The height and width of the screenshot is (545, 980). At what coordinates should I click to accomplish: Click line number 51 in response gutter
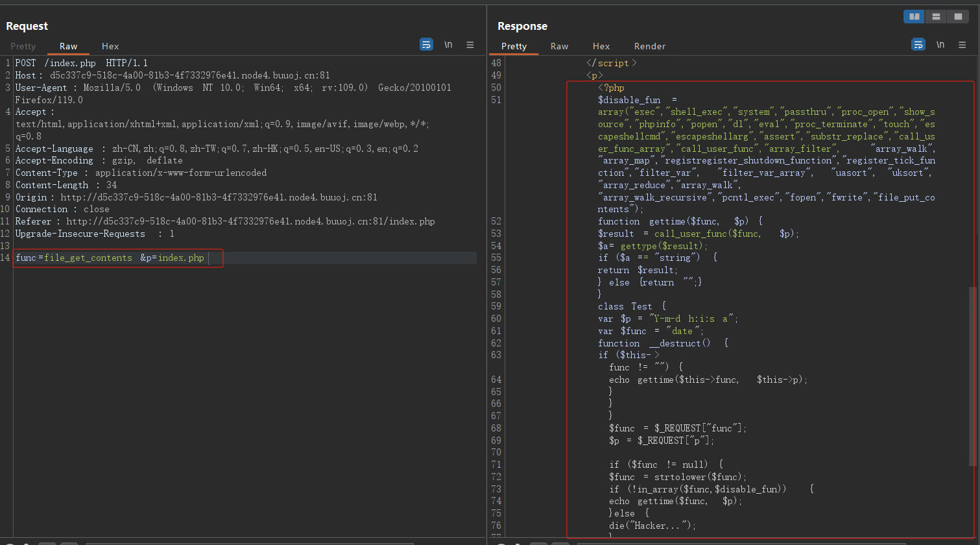point(496,100)
